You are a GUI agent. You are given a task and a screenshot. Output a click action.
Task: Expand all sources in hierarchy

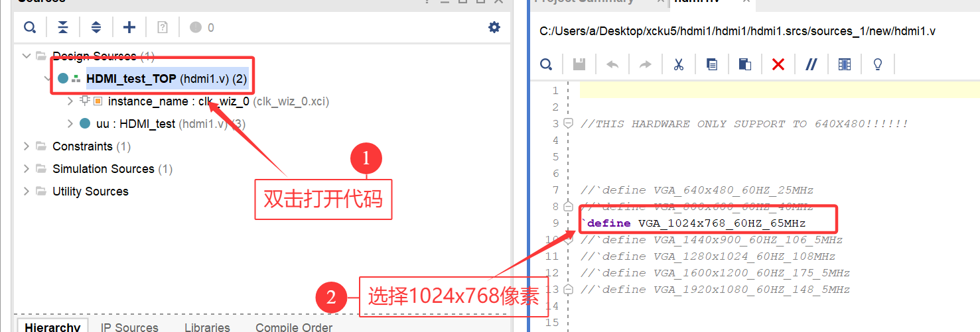tap(96, 27)
